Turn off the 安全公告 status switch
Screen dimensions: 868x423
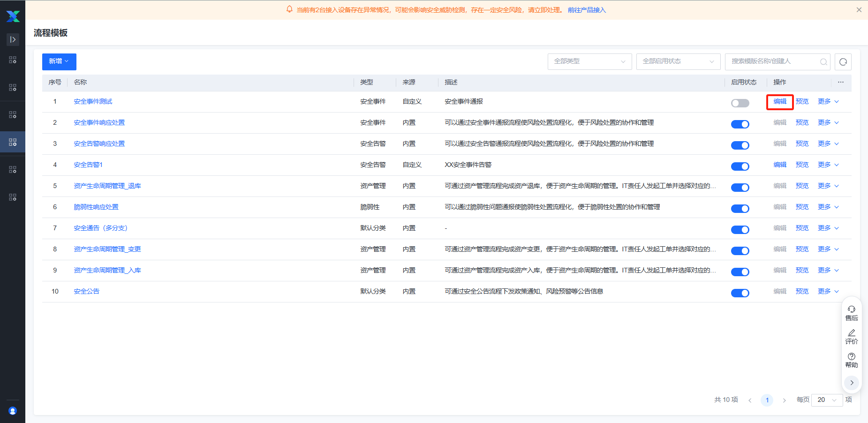coord(740,293)
